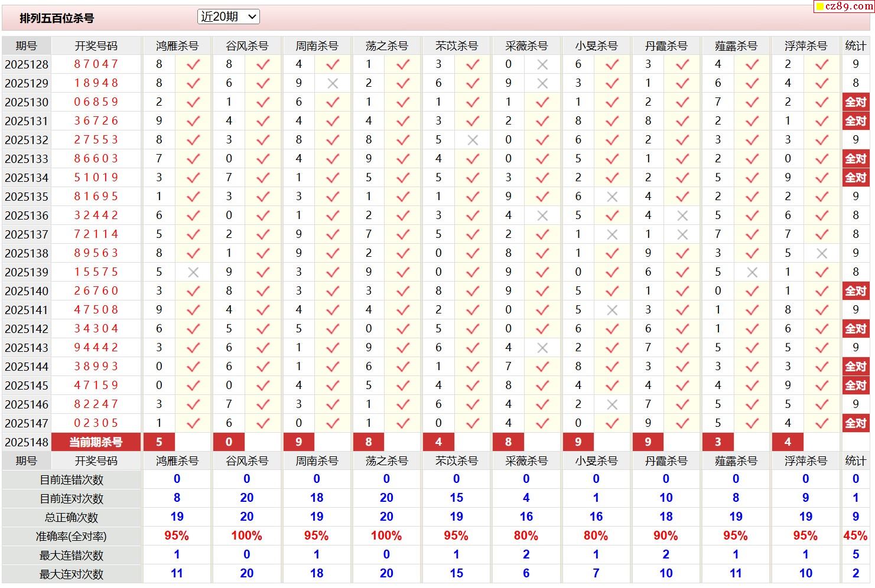Click the X mark for 小旻杀号 in row 2025141
This screenshot has width=875, height=588.
coord(612,310)
